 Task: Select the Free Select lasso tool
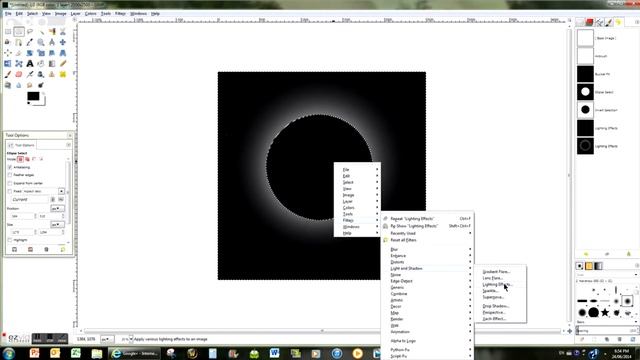tap(30, 31)
